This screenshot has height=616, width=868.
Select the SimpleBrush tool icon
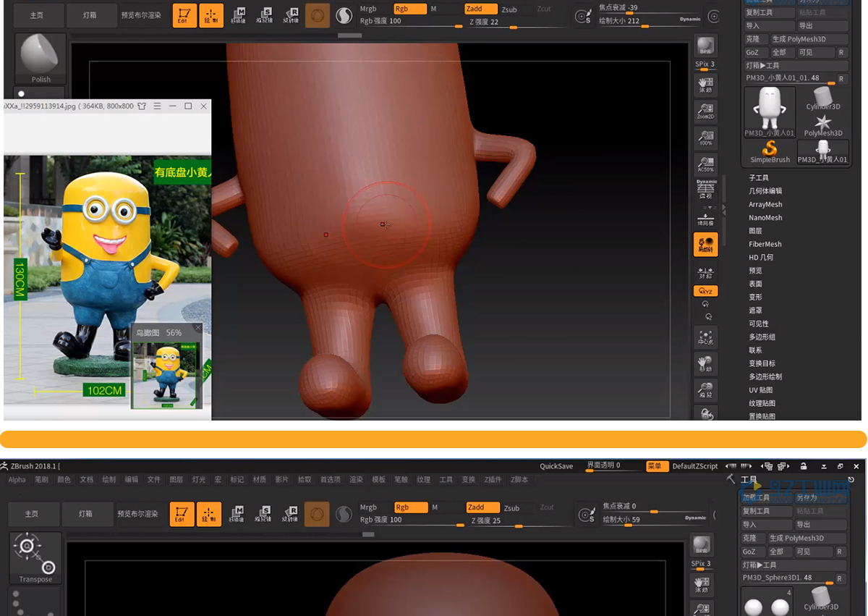point(770,151)
